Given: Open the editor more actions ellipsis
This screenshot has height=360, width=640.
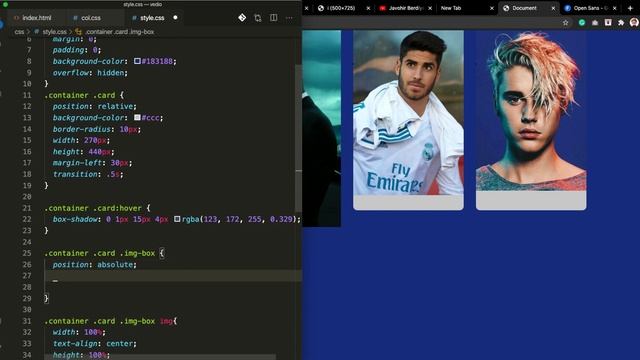Looking at the screenshot, I should [x=289, y=18].
